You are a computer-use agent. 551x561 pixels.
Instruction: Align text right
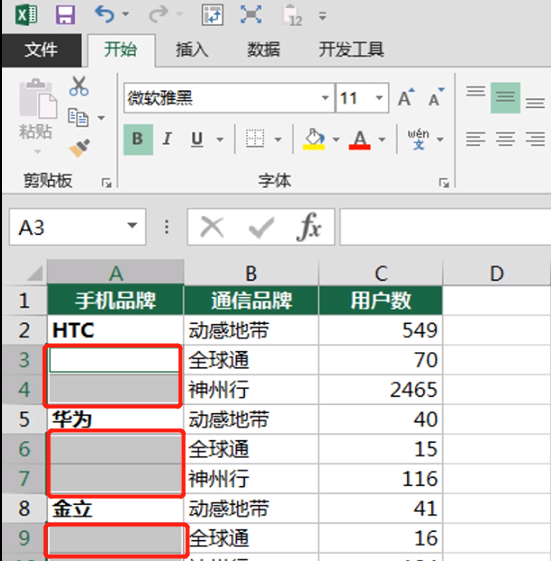click(x=535, y=139)
